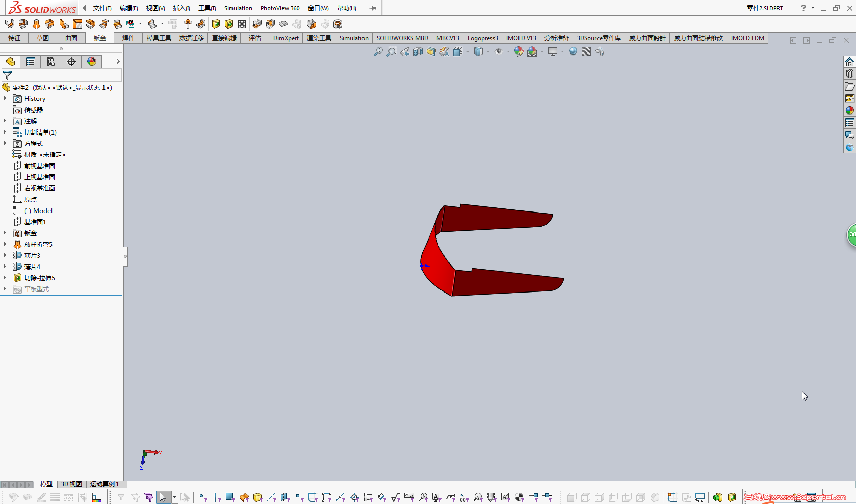Select the Base Flange sheet metal tool
The image size is (856, 504).
pos(10,24)
